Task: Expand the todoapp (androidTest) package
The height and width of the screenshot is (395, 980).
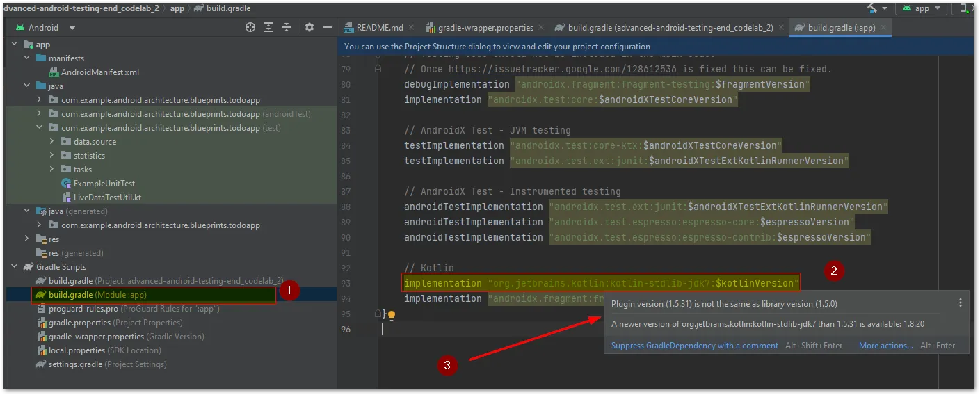Action: pyautogui.click(x=40, y=113)
